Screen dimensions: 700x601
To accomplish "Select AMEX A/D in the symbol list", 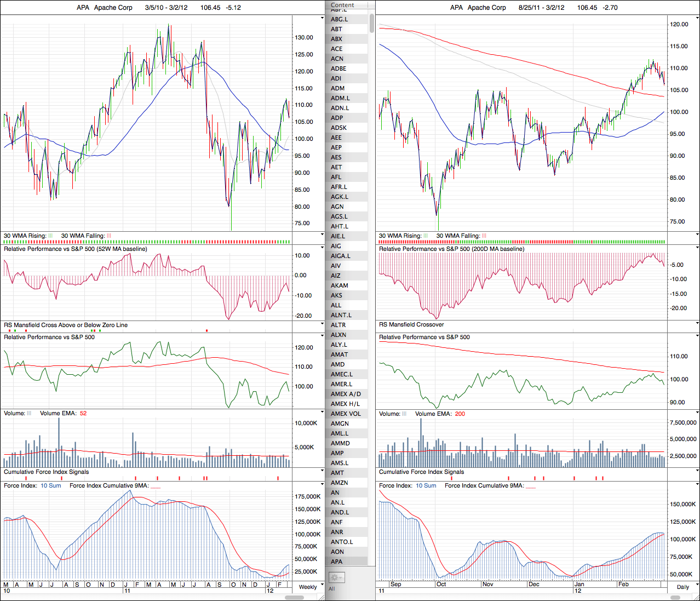I will coord(347,394).
